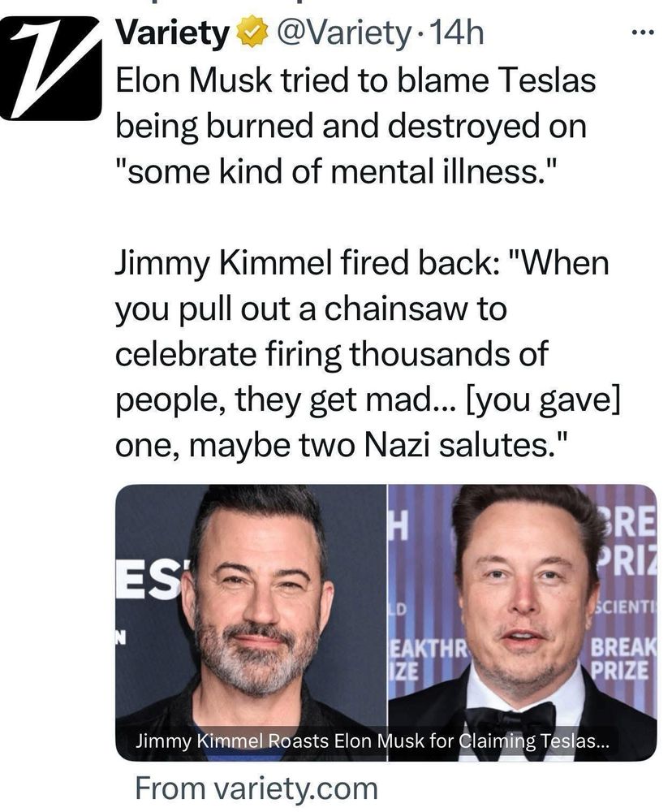Click the EAKTHR backdrop text left of Musk
The image size is (672, 812).
click(x=429, y=650)
